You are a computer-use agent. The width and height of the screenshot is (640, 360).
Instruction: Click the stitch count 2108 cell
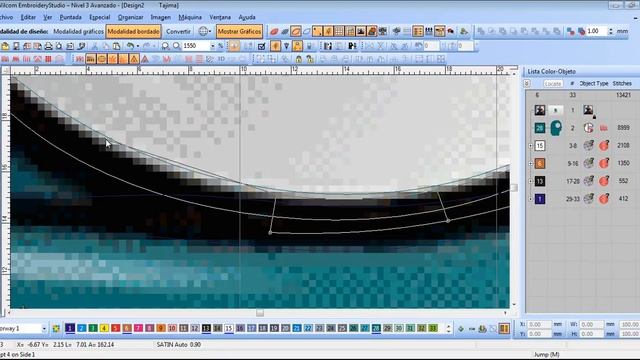[x=623, y=145]
